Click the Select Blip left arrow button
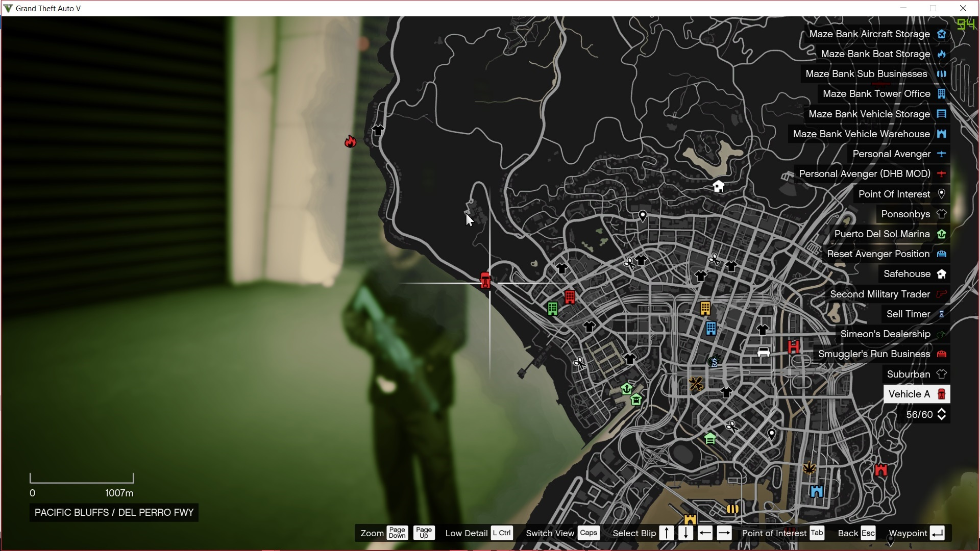The image size is (980, 551). (705, 533)
